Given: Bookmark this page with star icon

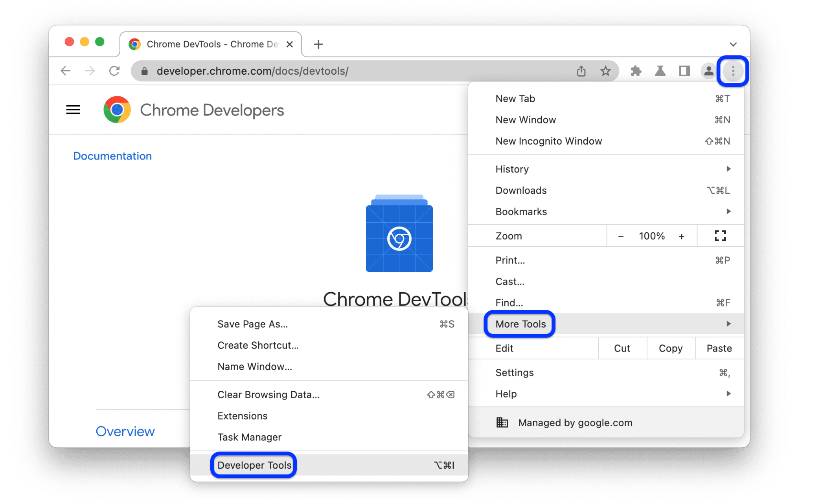Looking at the screenshot, I should (x=605, y=71).
